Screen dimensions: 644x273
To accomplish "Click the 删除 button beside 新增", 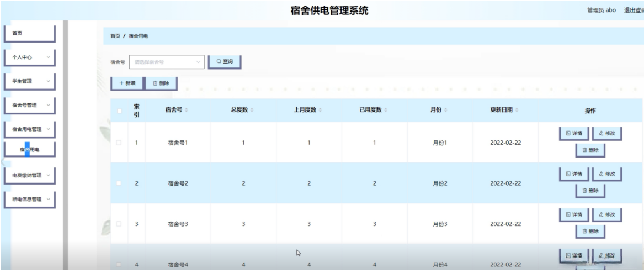I will 161,83.
